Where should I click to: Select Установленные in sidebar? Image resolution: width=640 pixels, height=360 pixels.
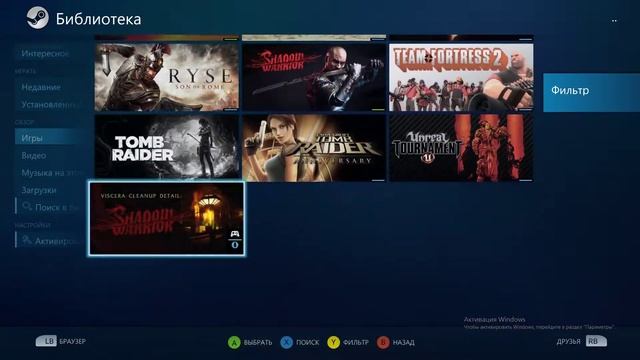pos(49,105)
